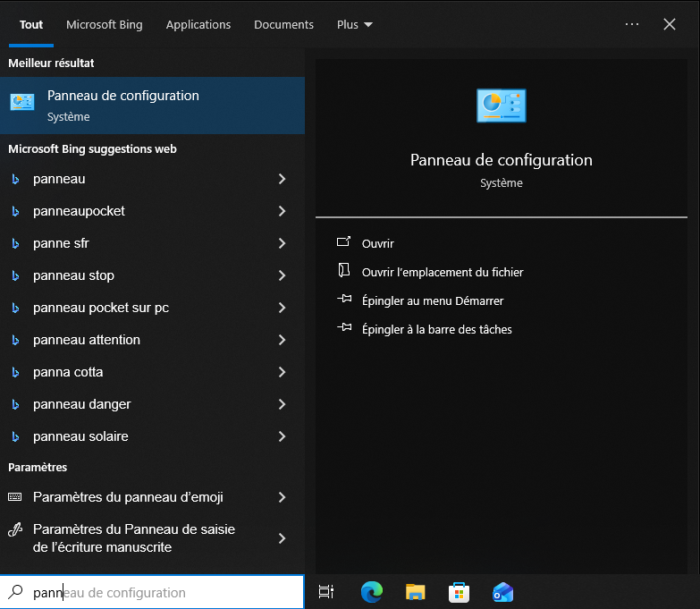Switch to Microsoft Bing tab
Viewport: 700px width, 609px height.
[105, 24]
